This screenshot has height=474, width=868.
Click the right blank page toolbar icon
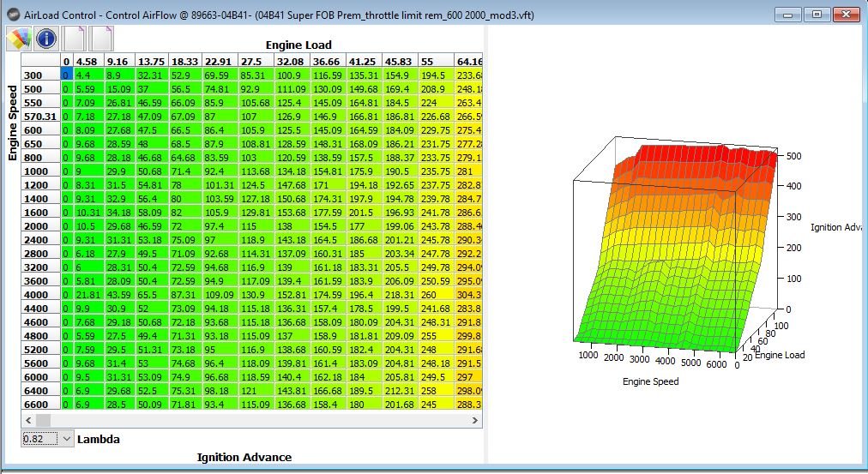[102, 39]
